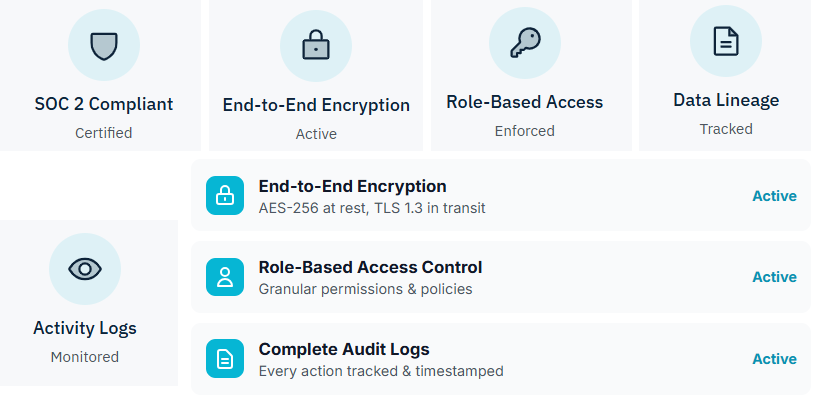This screenshot has width=819, height=402.
Task: Click the Enforced label under Role-Based Access
Action: [525, 131]
